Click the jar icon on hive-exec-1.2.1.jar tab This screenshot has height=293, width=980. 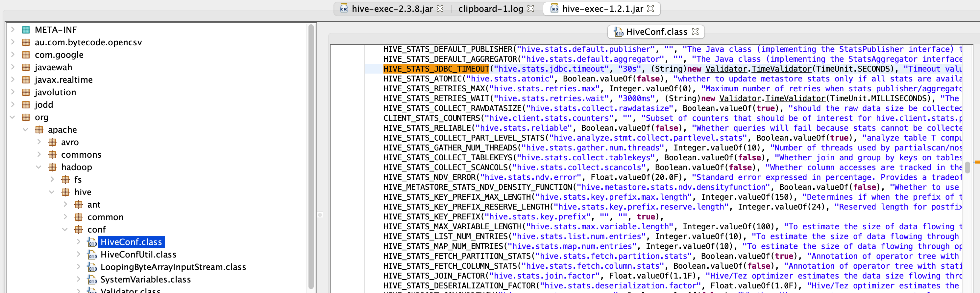[x=554, y=9]
